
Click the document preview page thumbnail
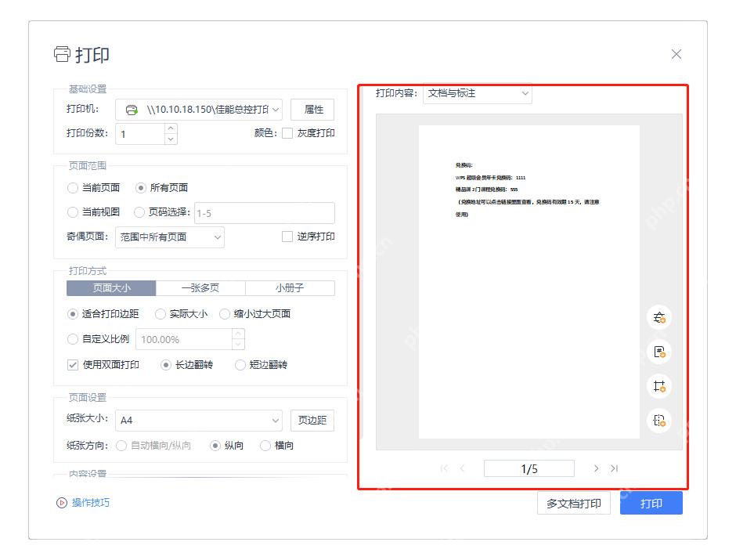529,282
